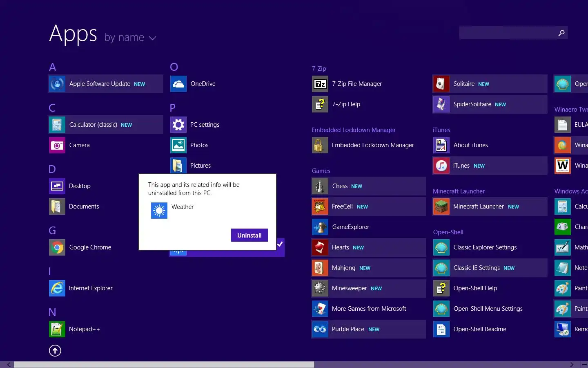588x368 pixels.
Task: Launch Hearts game icon
Action: (320, 247)
